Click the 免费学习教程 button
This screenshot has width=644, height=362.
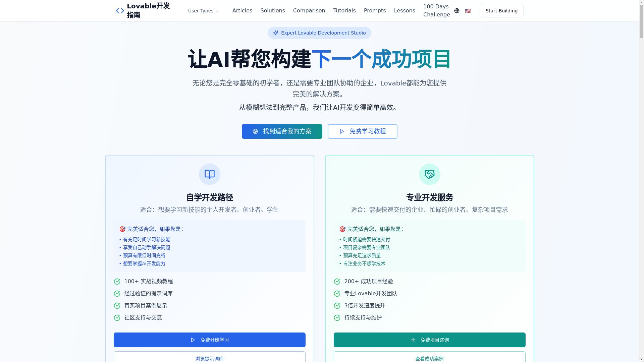pos(363,131)
